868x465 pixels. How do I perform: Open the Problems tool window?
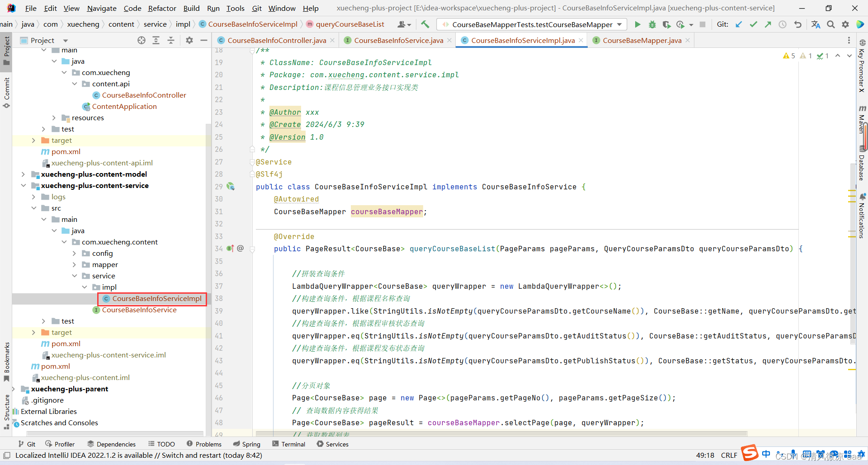(204, 444)
